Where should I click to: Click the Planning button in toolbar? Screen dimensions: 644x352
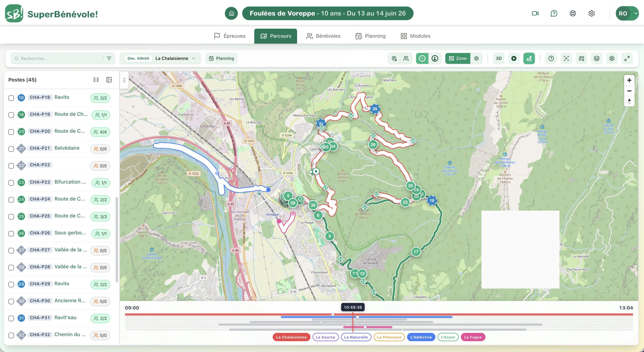[221, 58]
